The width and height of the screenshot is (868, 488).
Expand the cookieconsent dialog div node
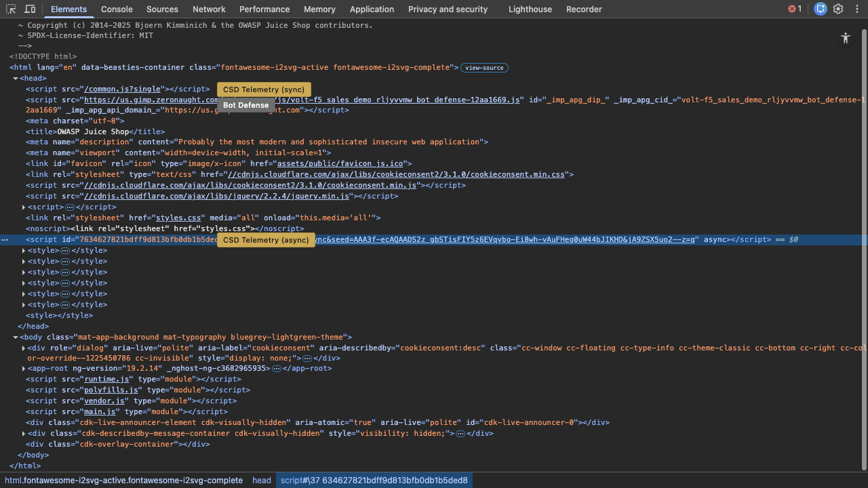[x=23, y=348]
